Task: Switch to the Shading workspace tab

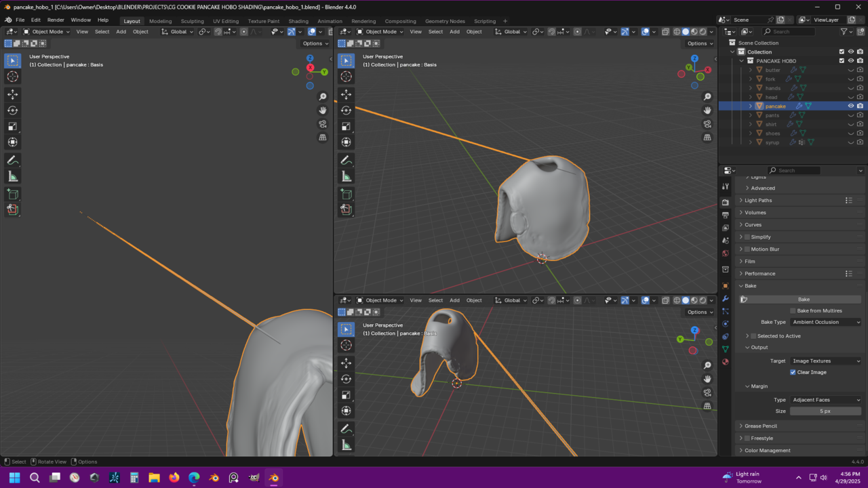Action: click(298, 21)
